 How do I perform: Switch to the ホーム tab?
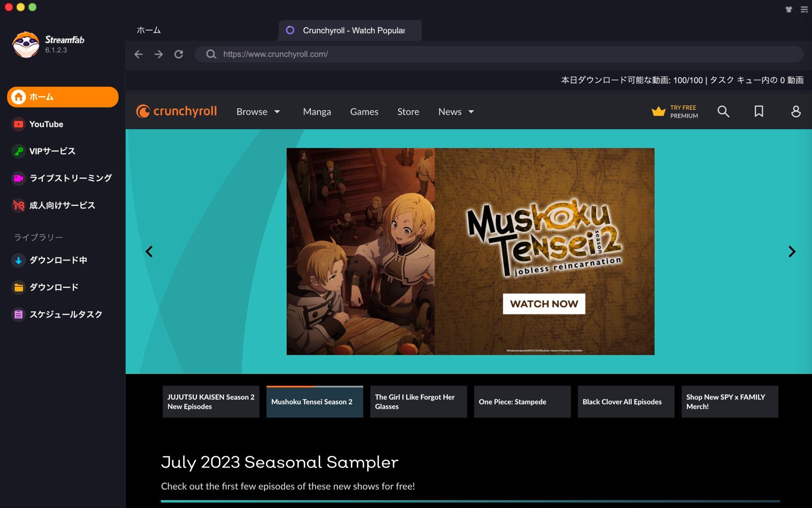pos(149,30)
